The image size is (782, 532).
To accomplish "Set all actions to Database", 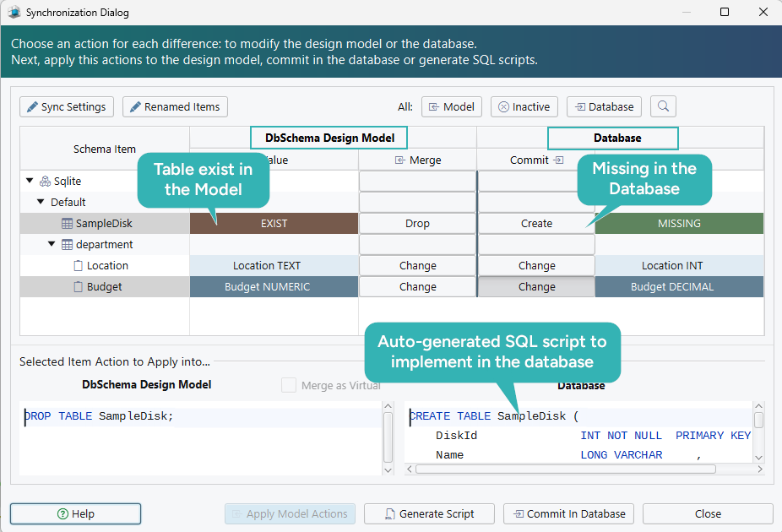I will tap(604, 106).
